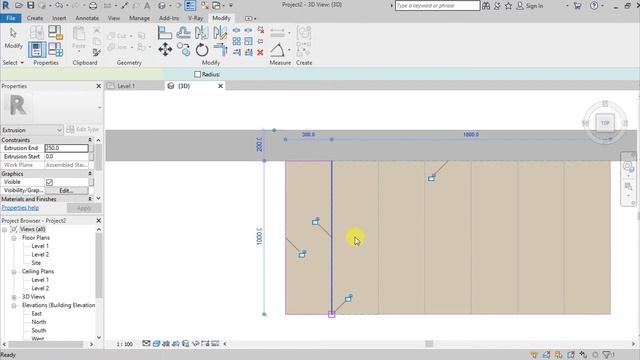The width and height of the screenshot is (640, 360).
Task: Click the Split Element icon
Action: point(237,30)
